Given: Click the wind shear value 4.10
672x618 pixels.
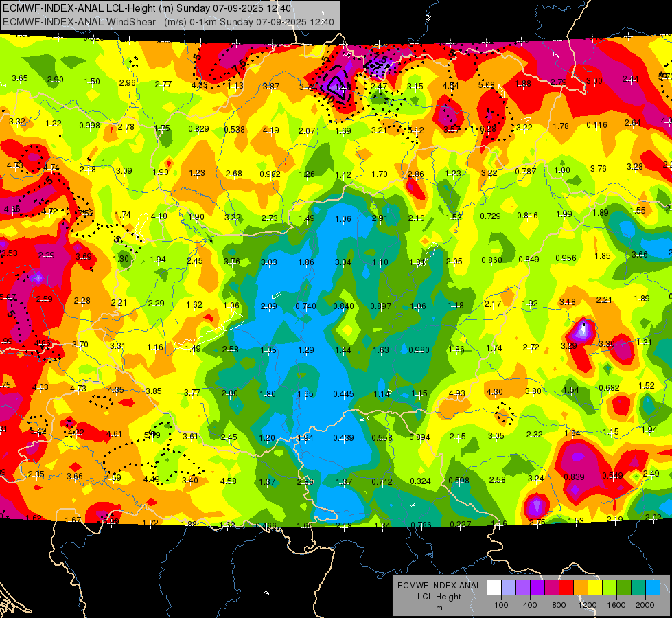Looking at the screenshot, I should tap(159, 216).
